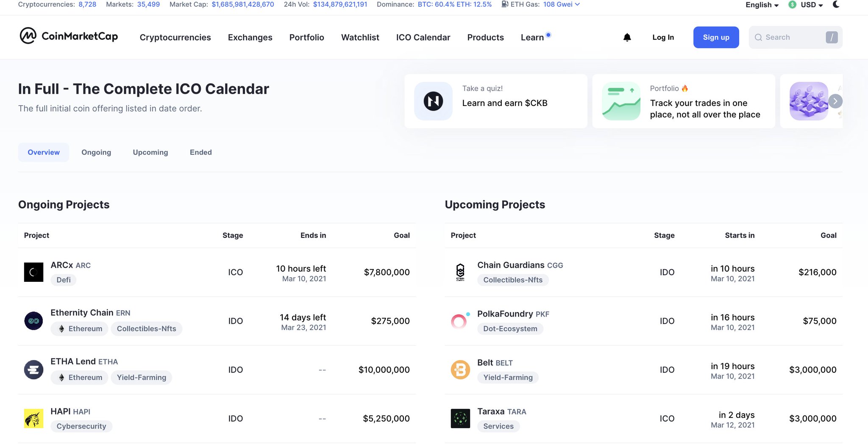The image size is (868, 445).
Task: Toggle dark mode moon icon
Action: point(836,4)
